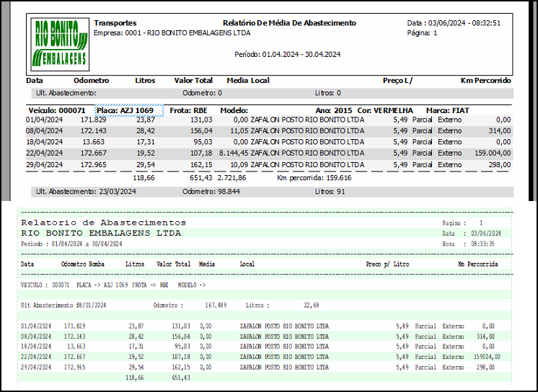Click the 'Marca: FIAT' label
Image resolution: width=538 pixels, height=392 pixels.
(x=447, y=110)
